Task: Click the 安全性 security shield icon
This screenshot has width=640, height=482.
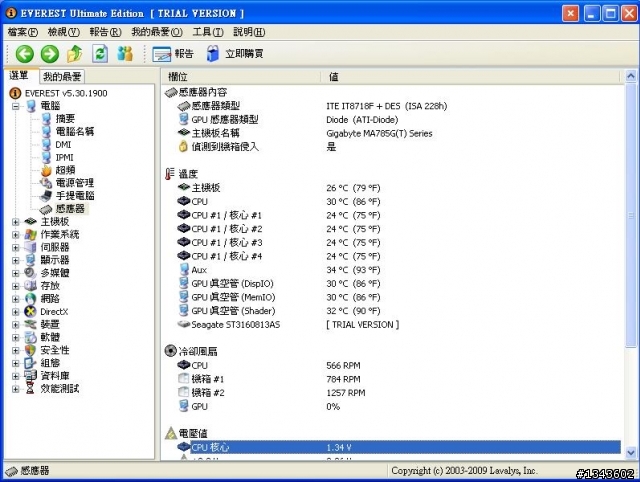Action: tap(31, 350)
